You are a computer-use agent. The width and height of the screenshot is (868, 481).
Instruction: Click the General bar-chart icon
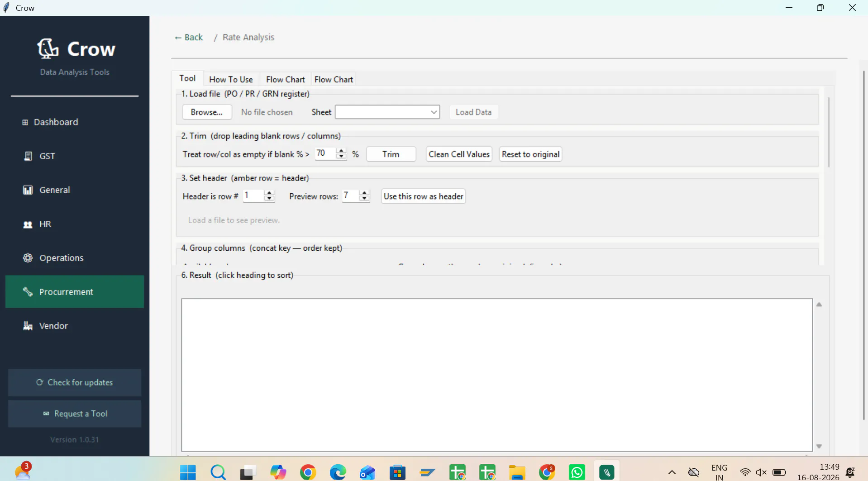[x=28, y=190]
